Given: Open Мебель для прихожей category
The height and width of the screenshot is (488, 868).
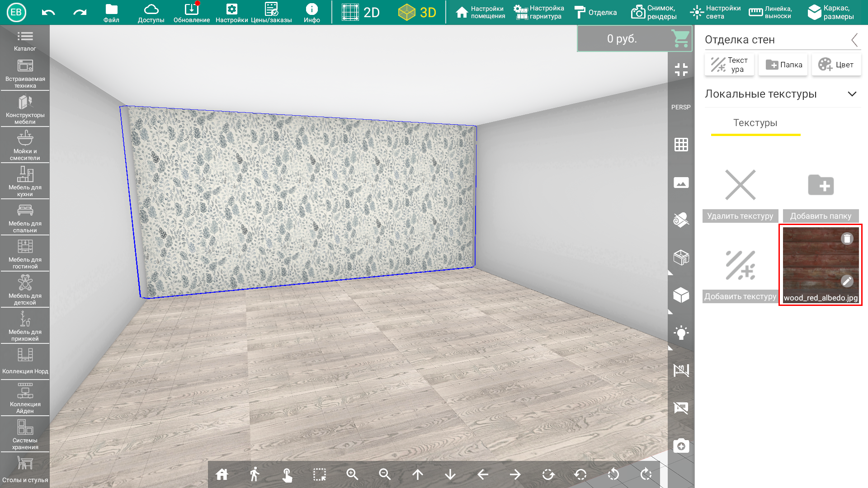Looking at the screenshot, I should 25,326.
